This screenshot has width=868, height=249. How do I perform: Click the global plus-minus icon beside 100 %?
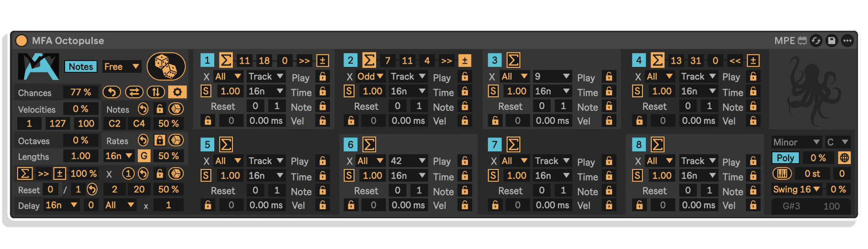click(60, 174)
